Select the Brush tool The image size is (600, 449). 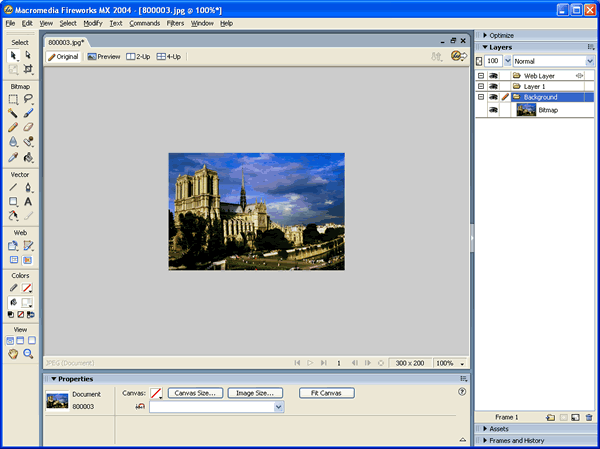(28, 113)
